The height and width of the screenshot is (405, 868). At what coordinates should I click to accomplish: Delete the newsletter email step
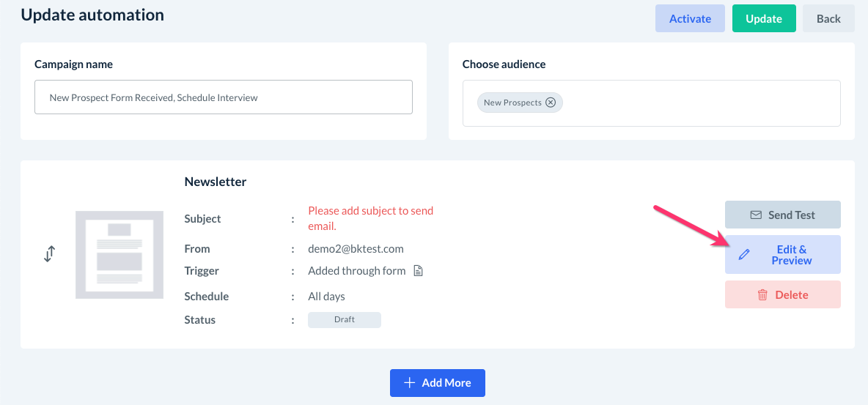(x=791, y=294)
